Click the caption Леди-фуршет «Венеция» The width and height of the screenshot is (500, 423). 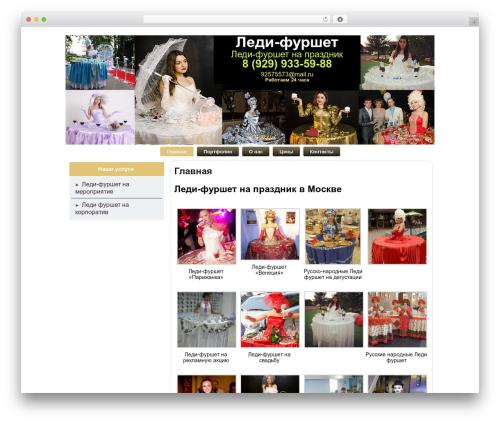click(269, 270)
